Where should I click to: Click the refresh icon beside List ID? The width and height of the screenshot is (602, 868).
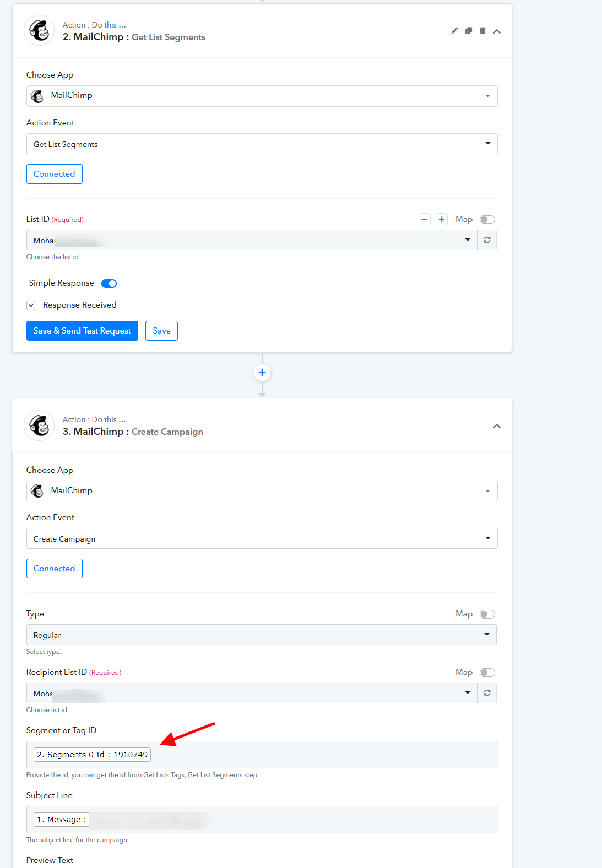point(487,240)
